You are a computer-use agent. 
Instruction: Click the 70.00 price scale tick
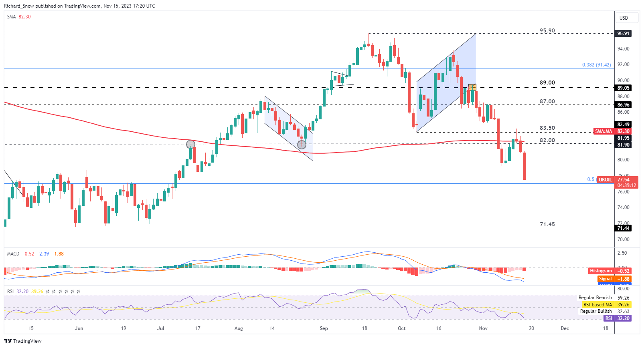click(623, 239)
